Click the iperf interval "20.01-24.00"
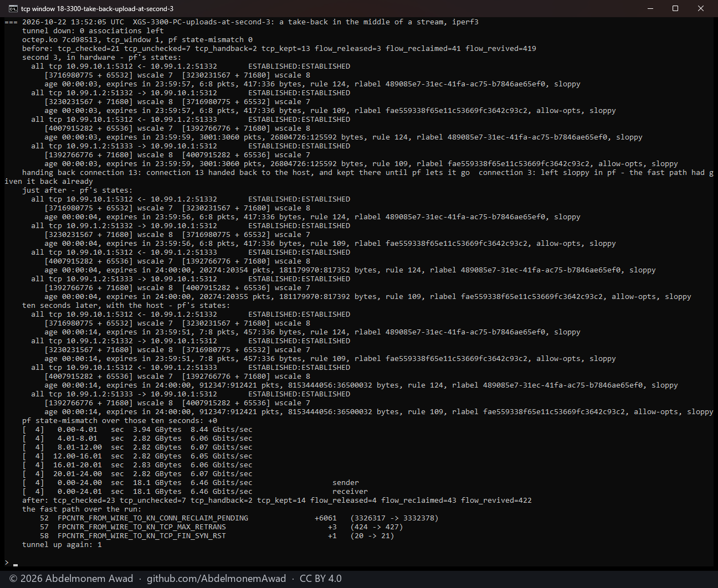The height and width of the screenshot is (588, 718). pos(78,474)
